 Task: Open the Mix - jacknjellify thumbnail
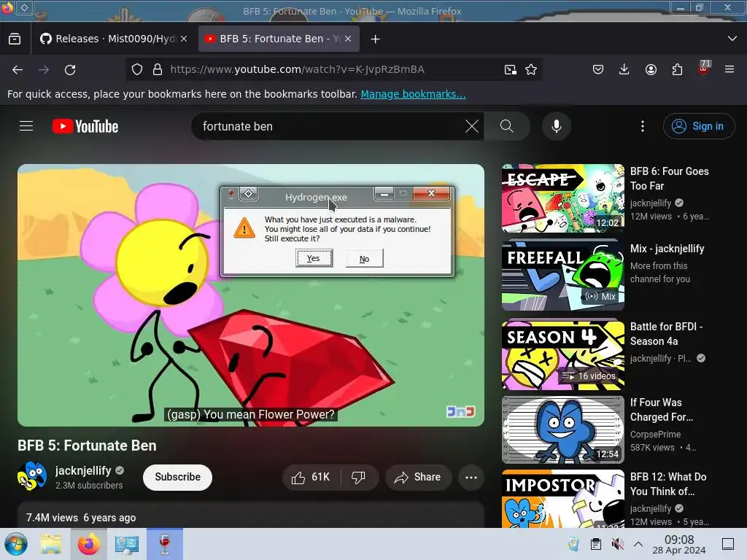pos(563,275)
